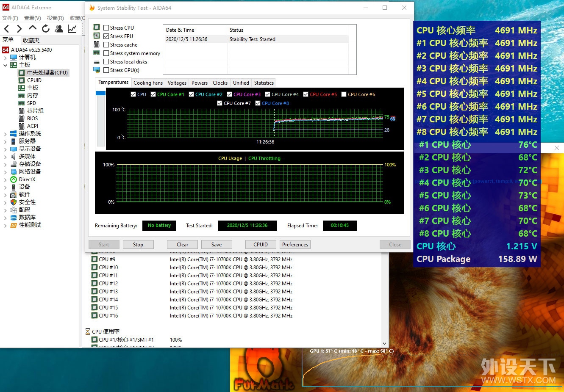Click the CPU list scrollbar down arrow

(385, 344)
